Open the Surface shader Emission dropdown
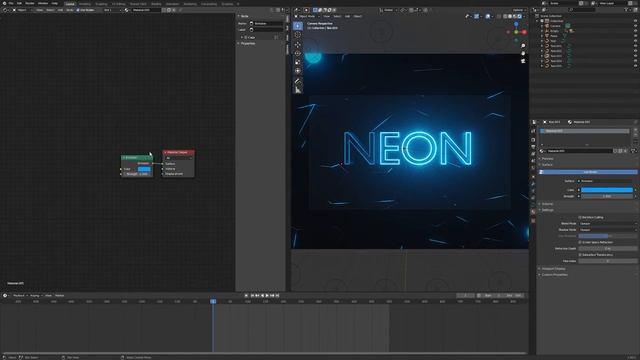Image resolution: width=640 pixels, height=360 pixels. 607,181
